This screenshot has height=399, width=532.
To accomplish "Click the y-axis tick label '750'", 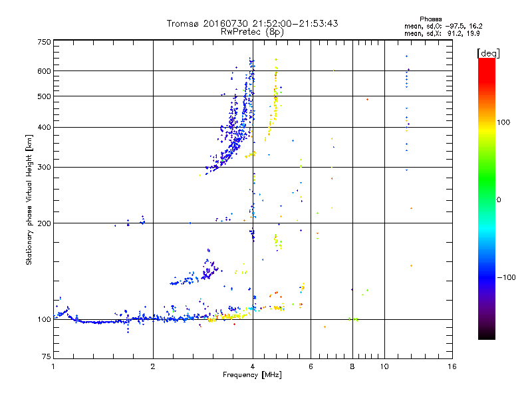I will tap(44, 42).
